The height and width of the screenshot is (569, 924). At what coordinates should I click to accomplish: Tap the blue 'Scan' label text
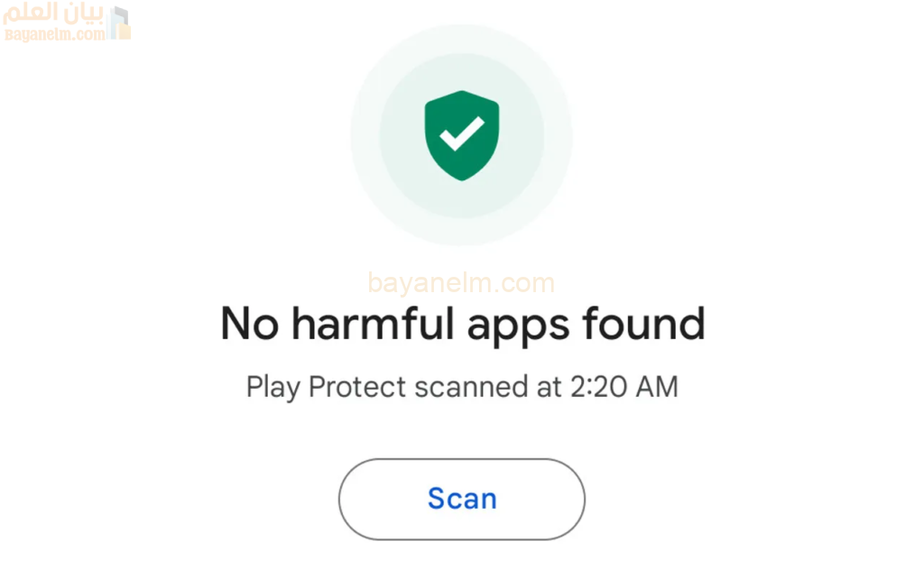(x=462, y=499)
